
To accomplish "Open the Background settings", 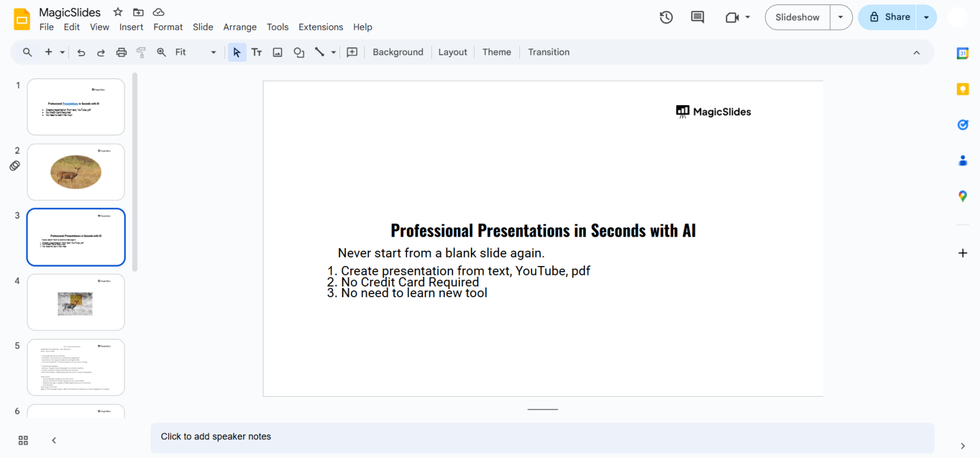I will coord(398,52).
